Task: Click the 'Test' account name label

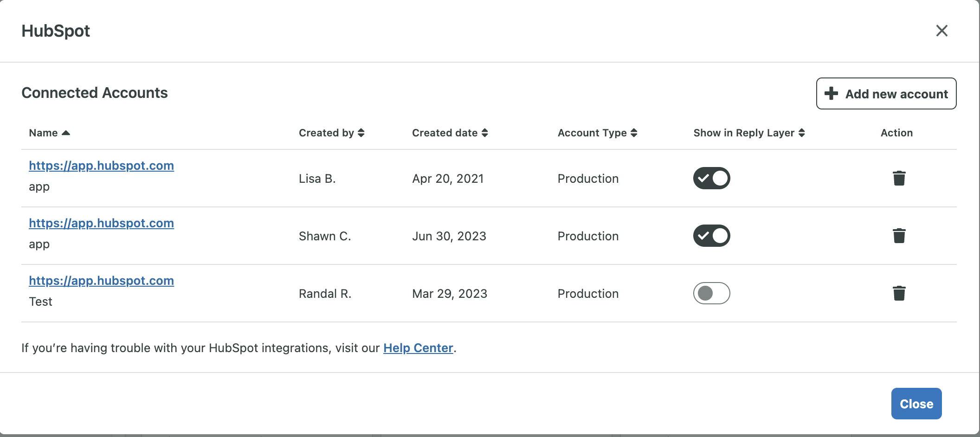Action: [40, 302]
